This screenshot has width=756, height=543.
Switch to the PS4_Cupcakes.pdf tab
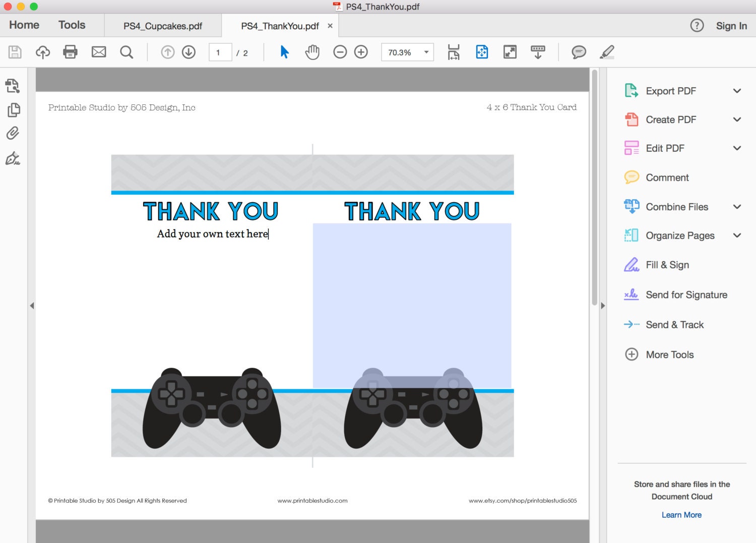[162, 25]
